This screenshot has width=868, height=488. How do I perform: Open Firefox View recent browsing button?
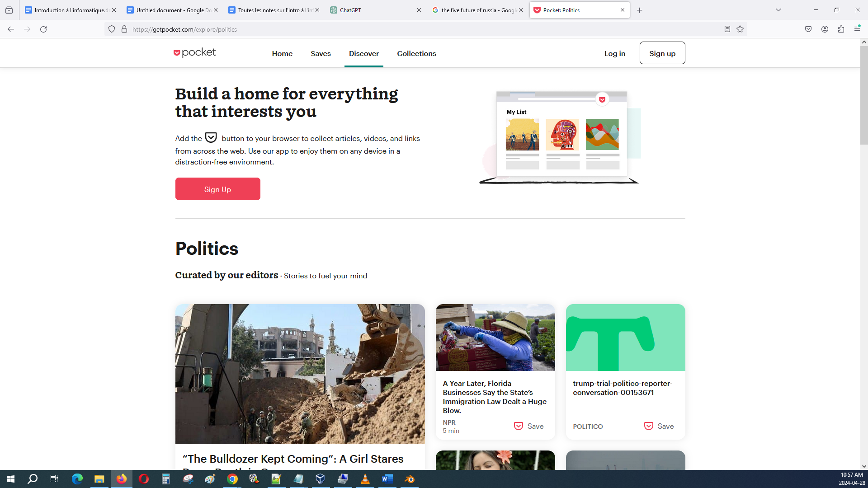click(x=9, y=10)
